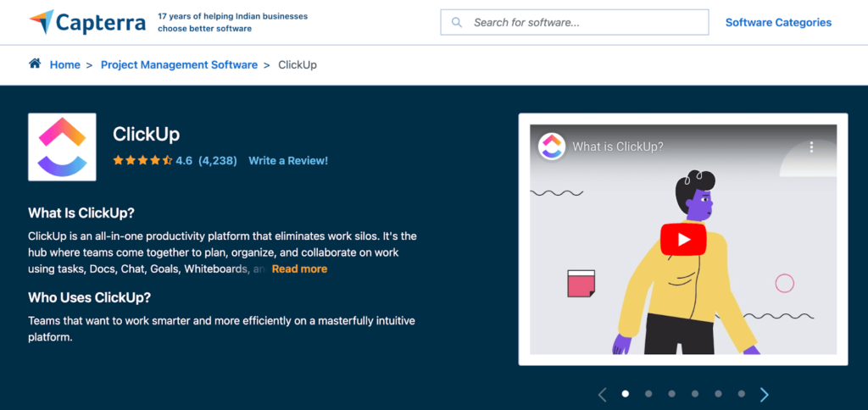Click 'Who Uses ClickUp?' heading

[89, 297]
